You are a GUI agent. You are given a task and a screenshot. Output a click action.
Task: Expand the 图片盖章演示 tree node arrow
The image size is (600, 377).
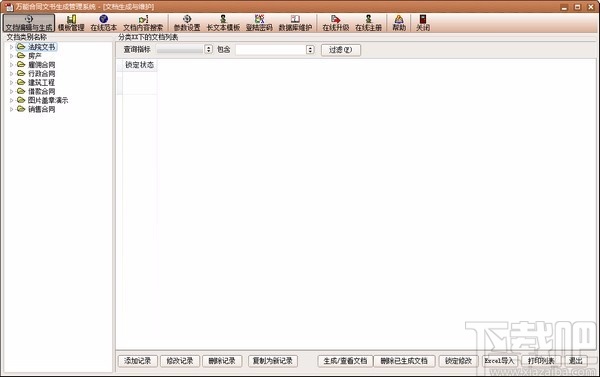tap(11, 100)
